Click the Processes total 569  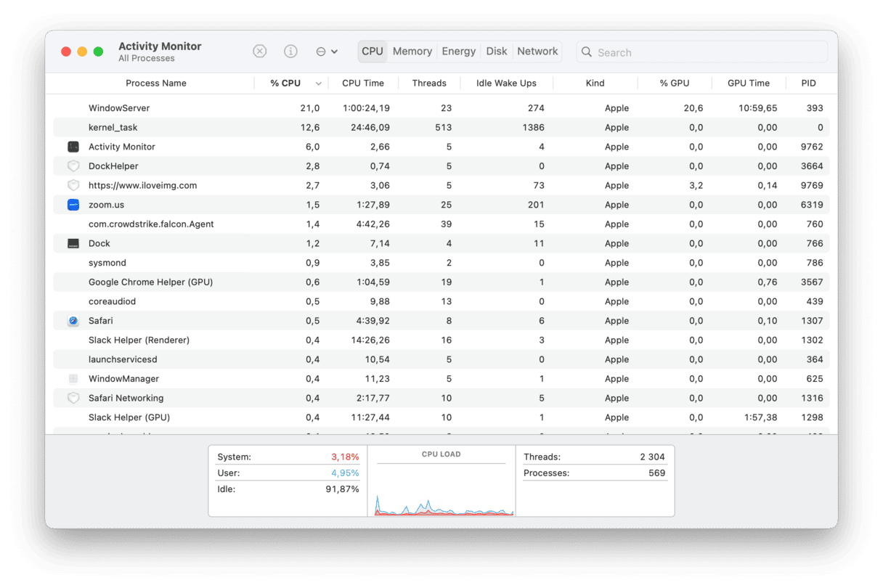point(656,473)
